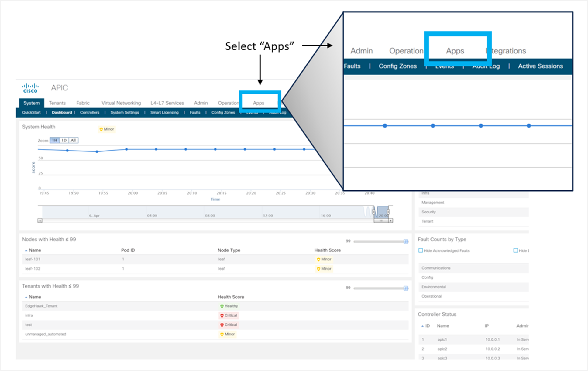Click the chart navigator right scroll arrow
The height and width of the screenshot is (371, 588).
coord(391,221)
